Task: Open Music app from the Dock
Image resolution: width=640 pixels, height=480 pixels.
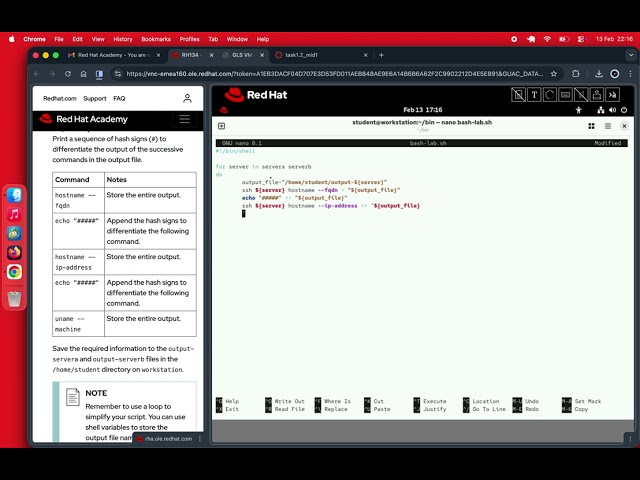Action: pos(14,214)
